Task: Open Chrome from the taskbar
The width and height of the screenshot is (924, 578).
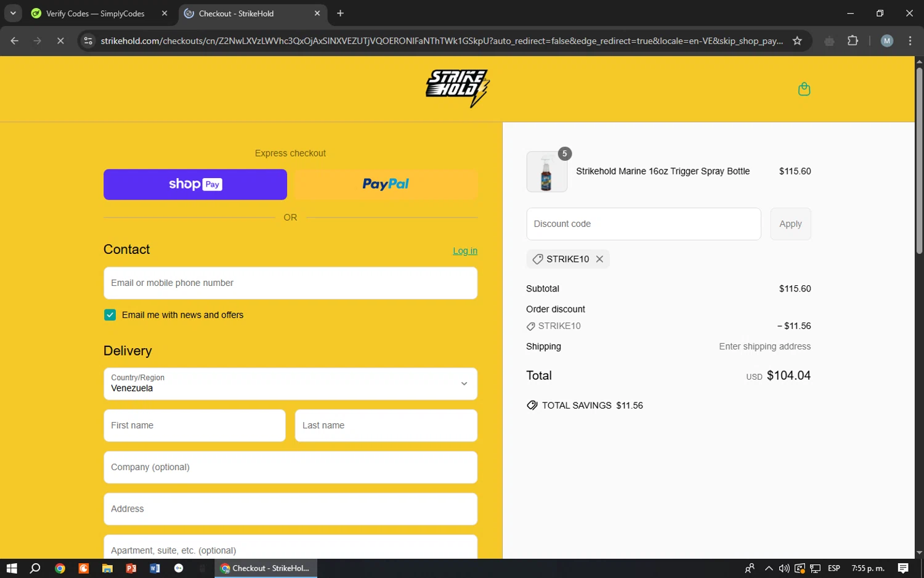Action: point(60,568)
